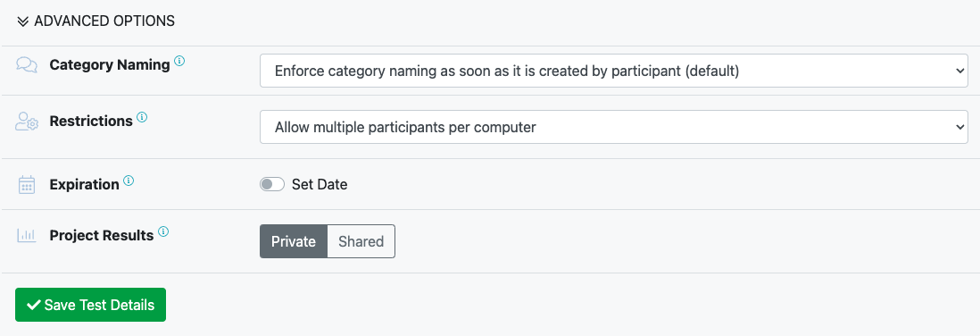Click the Restrictions info icon
The width and height of the screenshot is (980, 336).
142,117
